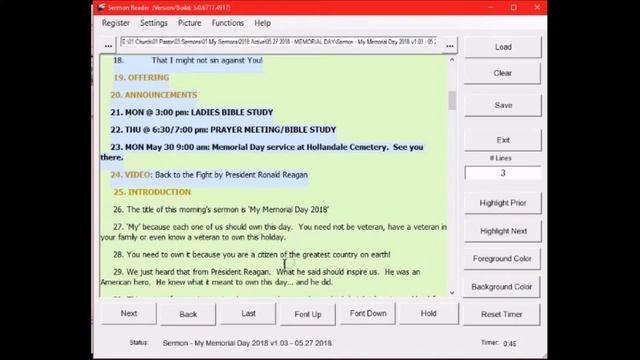Screen dimensions: 640x360
Task: Click the Hold button
Action: coord(429,313)
